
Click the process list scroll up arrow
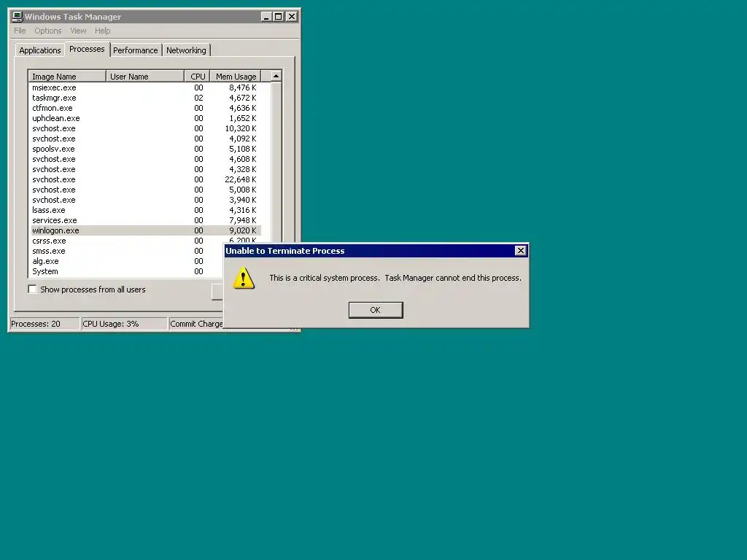276,76
